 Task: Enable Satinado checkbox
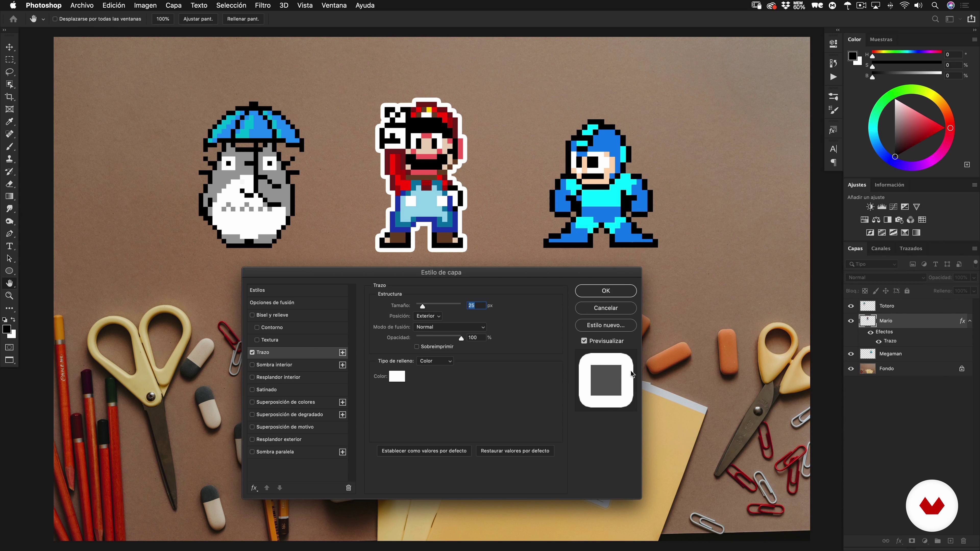point(252,390)
